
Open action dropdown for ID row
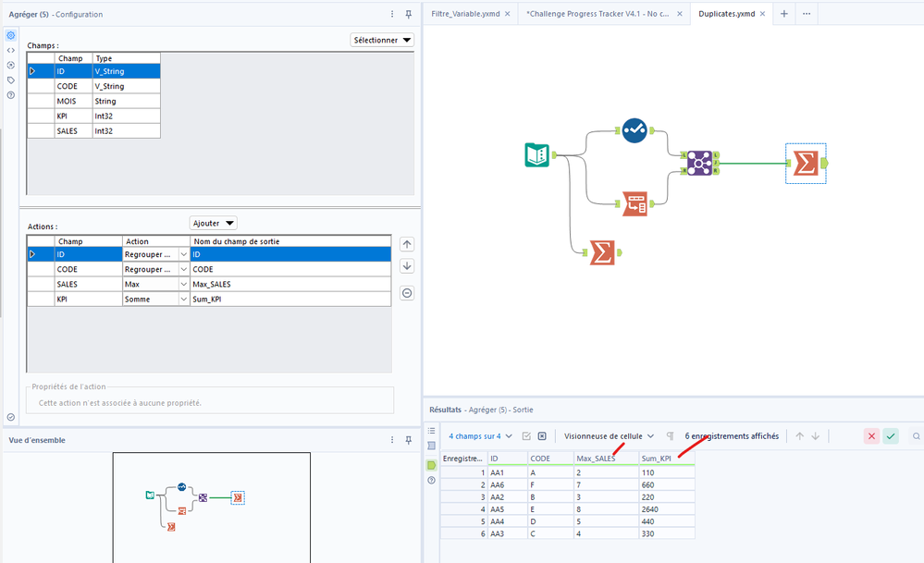tap(183, 254)
